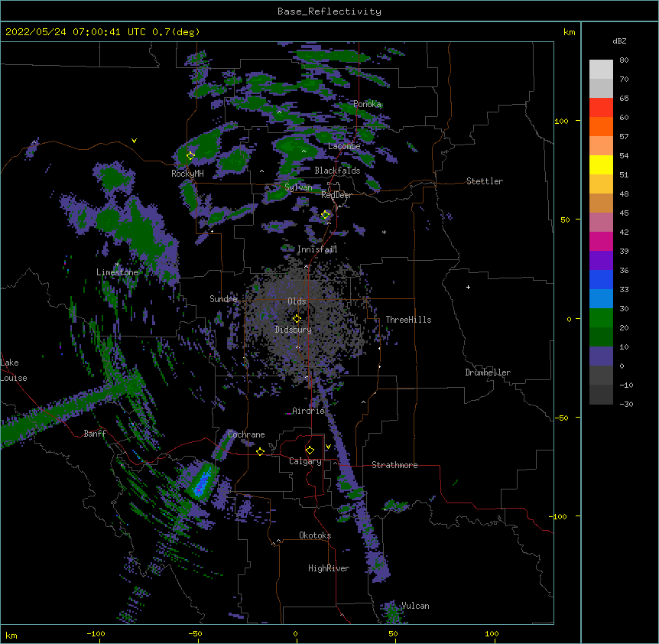The width and height of the screenshot is (659, 644).
Task: Click the Airdrie label
Action: tap(309, 411)
